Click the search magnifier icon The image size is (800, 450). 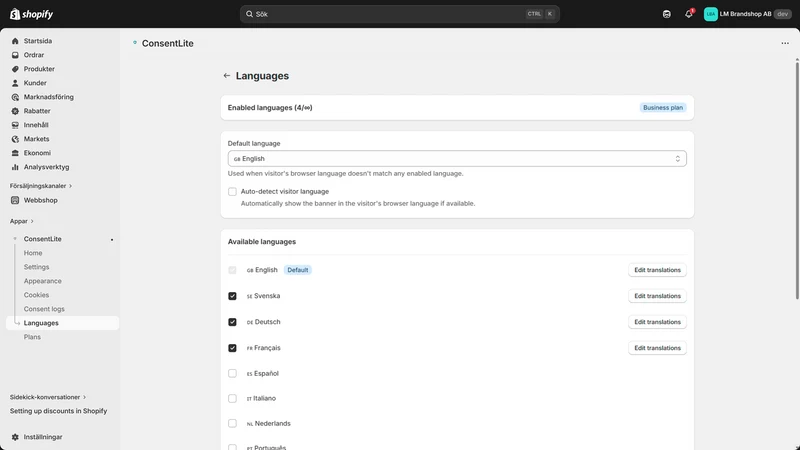(x=249, y=14)
